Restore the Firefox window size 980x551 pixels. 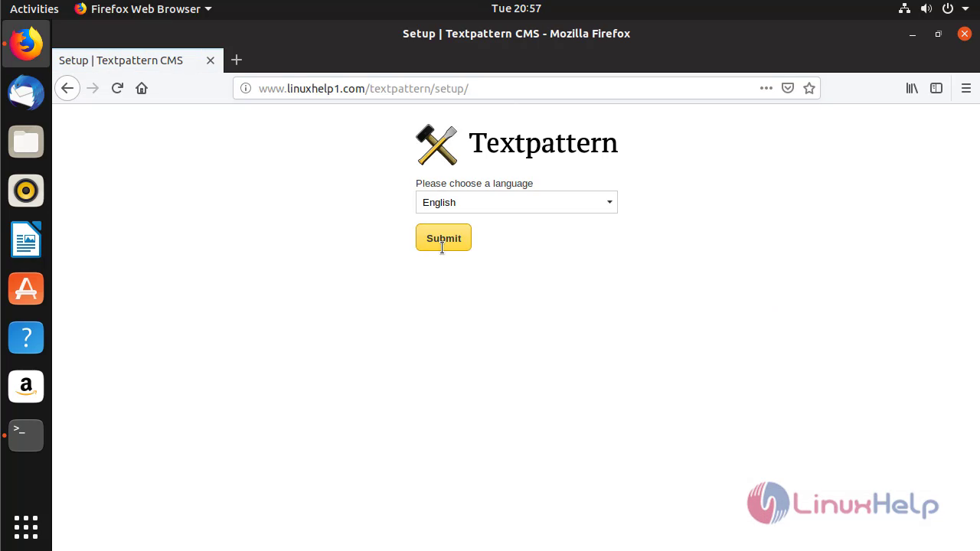click(938, 34)
